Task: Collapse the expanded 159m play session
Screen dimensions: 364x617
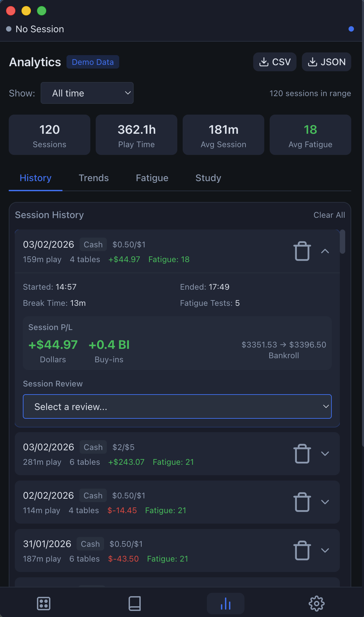Action: 325,251
